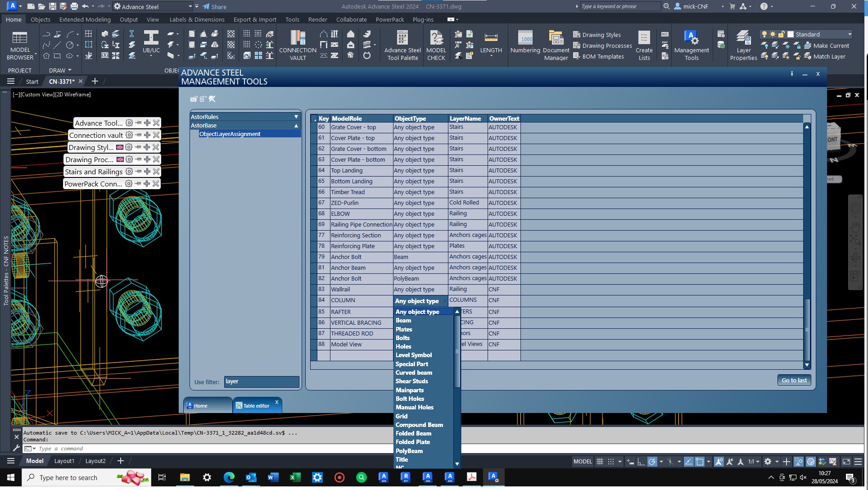
Task: Expand the AstorRules section
Action: coord(296,116)
